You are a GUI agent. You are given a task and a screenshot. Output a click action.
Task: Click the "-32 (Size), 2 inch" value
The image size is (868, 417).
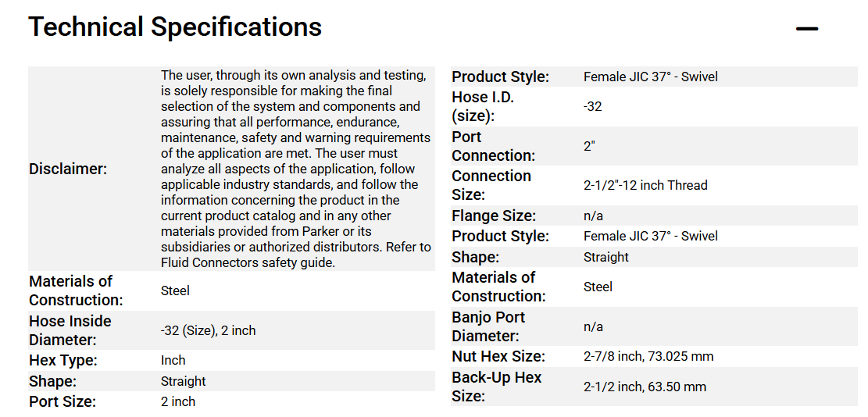click(208, 330)
